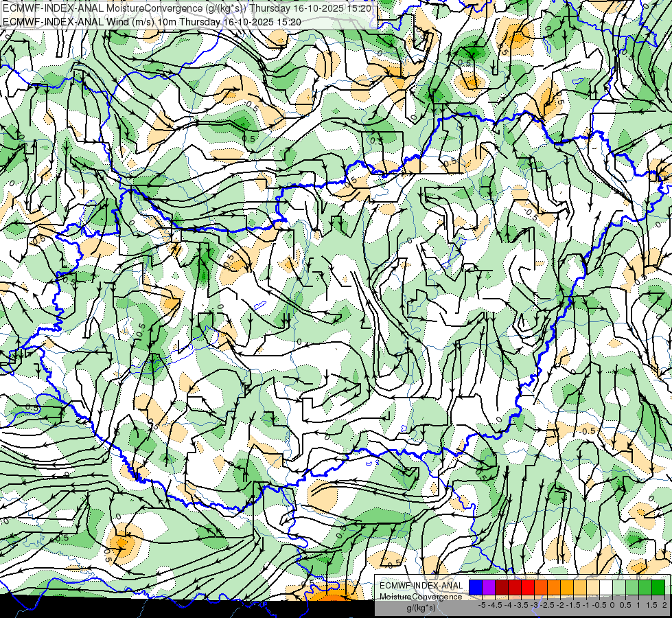672x618 pixels.
Task: Click the '-2' legend scale value
Action: [561, 605]
